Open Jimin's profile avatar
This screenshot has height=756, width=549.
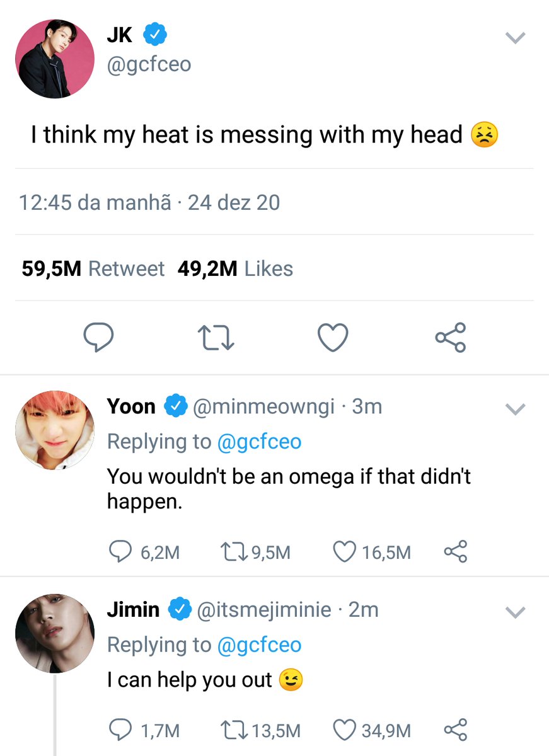point(54,633)
